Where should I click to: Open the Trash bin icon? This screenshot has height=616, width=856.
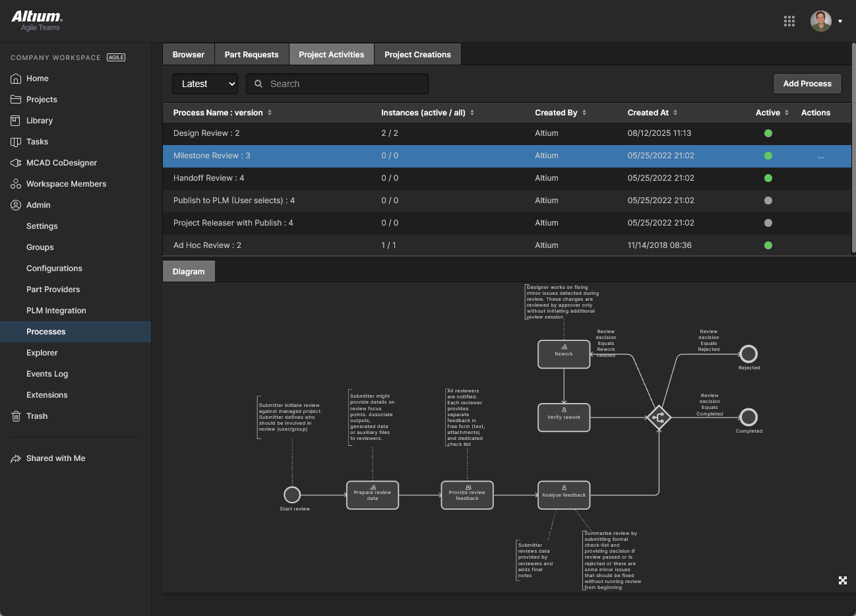(x=16, y=416)
